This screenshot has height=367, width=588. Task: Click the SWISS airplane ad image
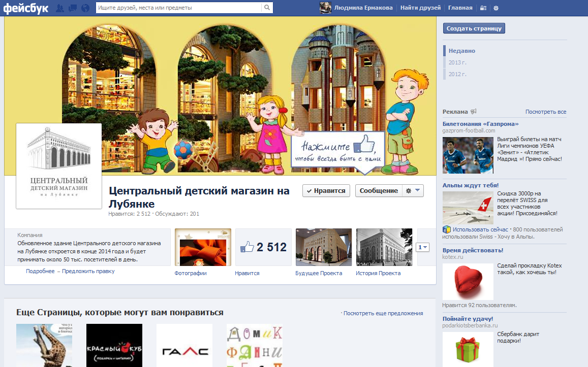pos(468,208)
